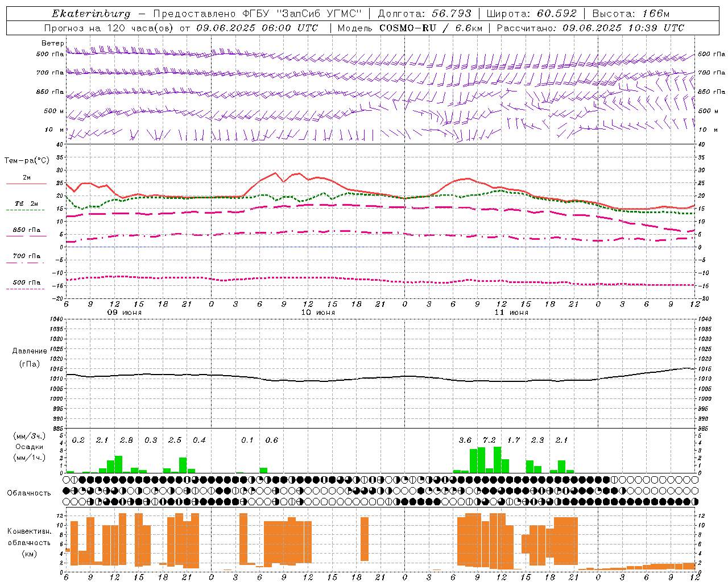Click the '1.7' precipitation value

point(514,440)
